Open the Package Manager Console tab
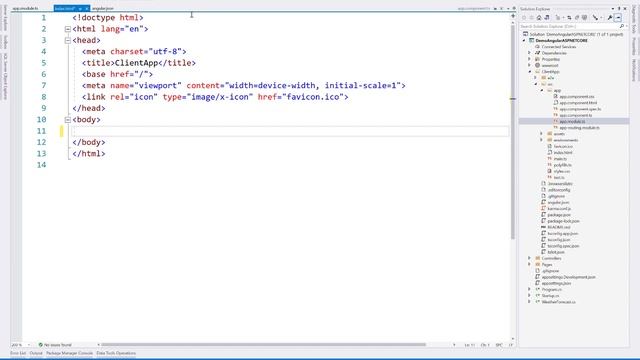Image resolution: width=640 pixels, height=360 pixels. click(x=69, y=353)
